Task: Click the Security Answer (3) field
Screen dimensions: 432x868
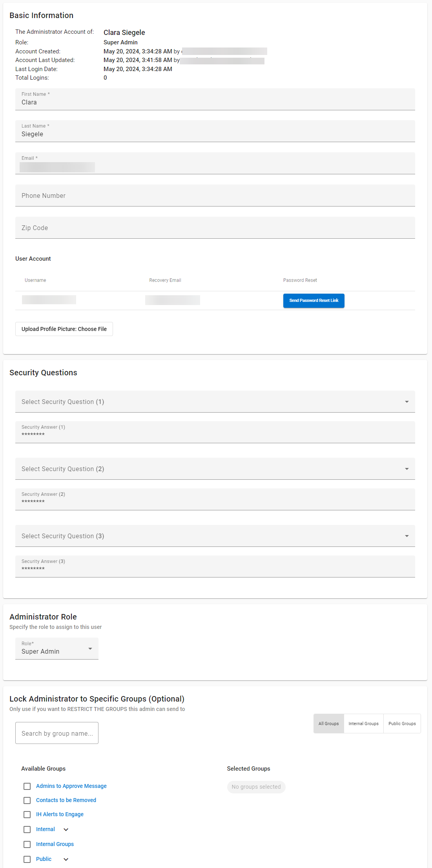Action: click(x=215, y=566)
